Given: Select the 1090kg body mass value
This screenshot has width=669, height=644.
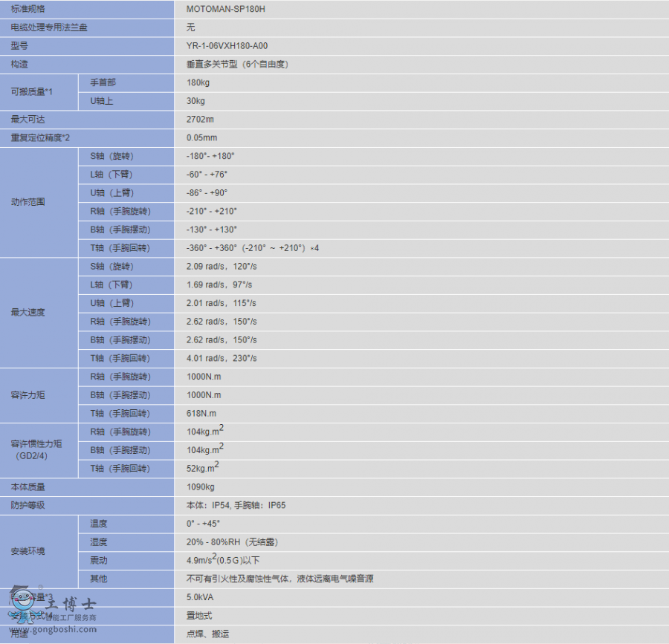Looking at the screenshot, I should (200, 487).
